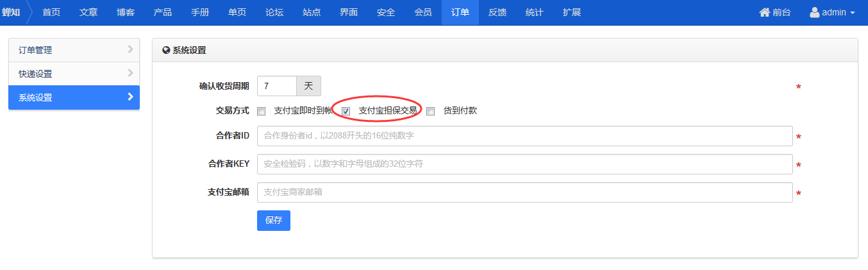Click the 蝉知 logo in navbar
Screen dimensions: 868x270
(11, 12)
